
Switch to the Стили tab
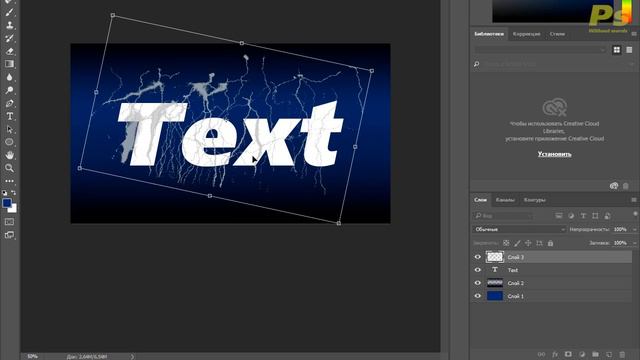click(557, 34)
